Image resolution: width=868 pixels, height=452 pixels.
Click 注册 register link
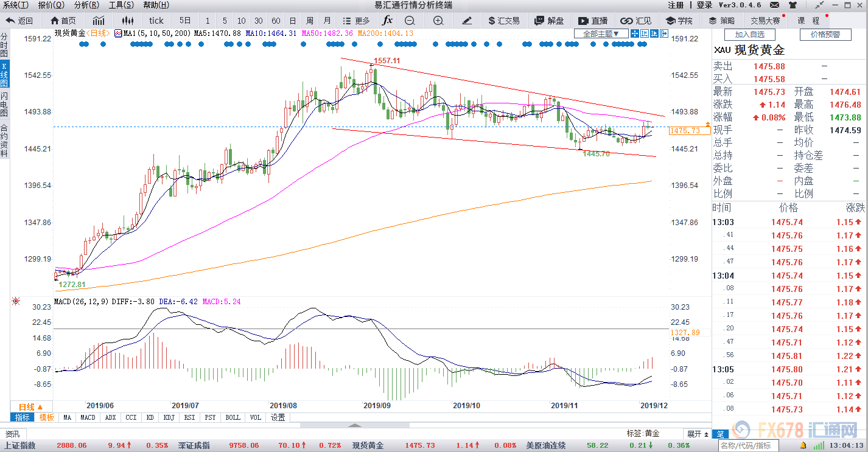click(676, 5)
